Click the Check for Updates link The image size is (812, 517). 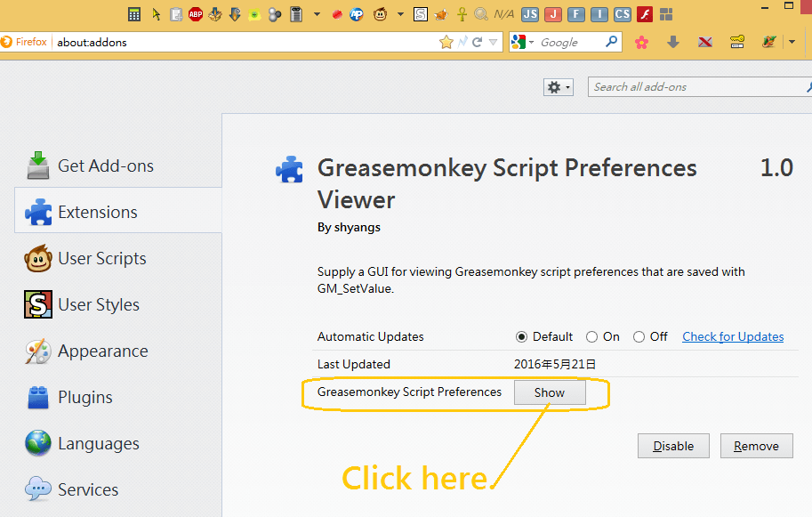point(733,336)
